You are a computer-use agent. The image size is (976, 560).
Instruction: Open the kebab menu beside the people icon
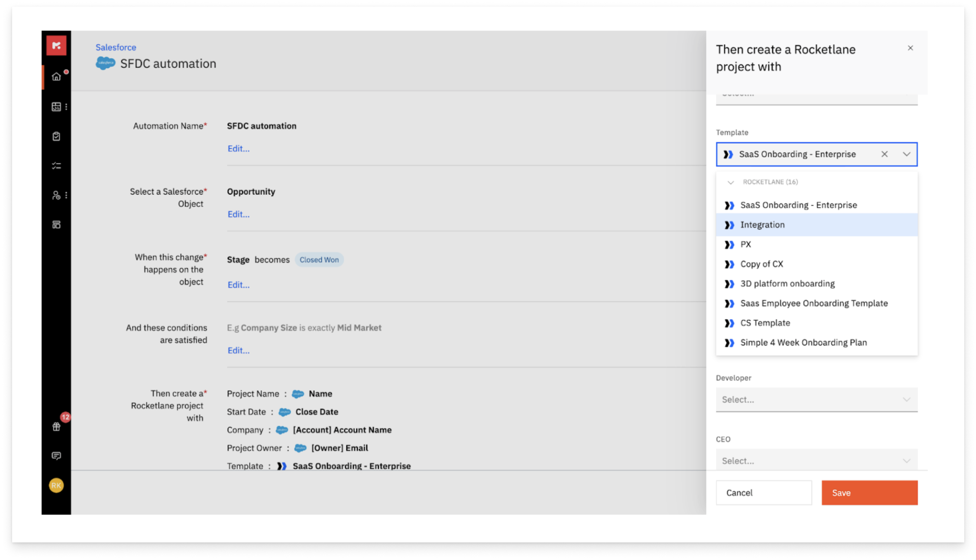[x=66, y=195]
